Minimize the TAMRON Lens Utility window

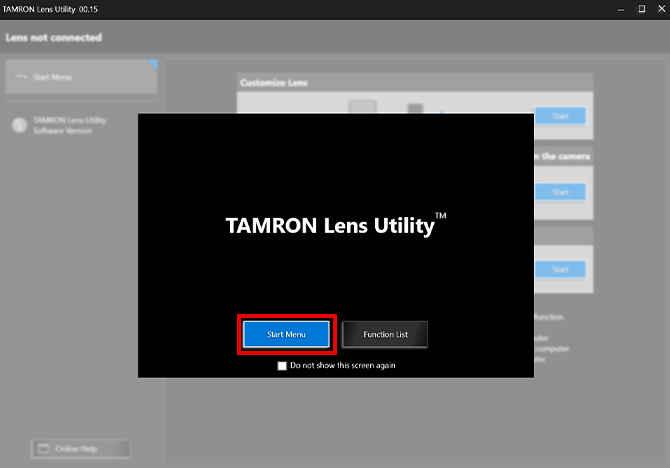coord(621,9)
